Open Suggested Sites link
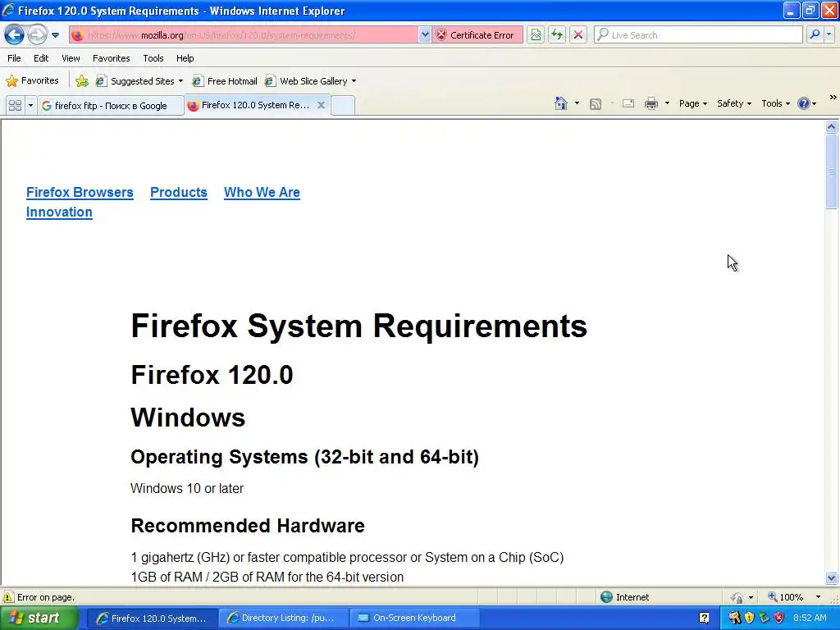Image resolution: width=840 pixels, height=630 pixels. point(135,81)
